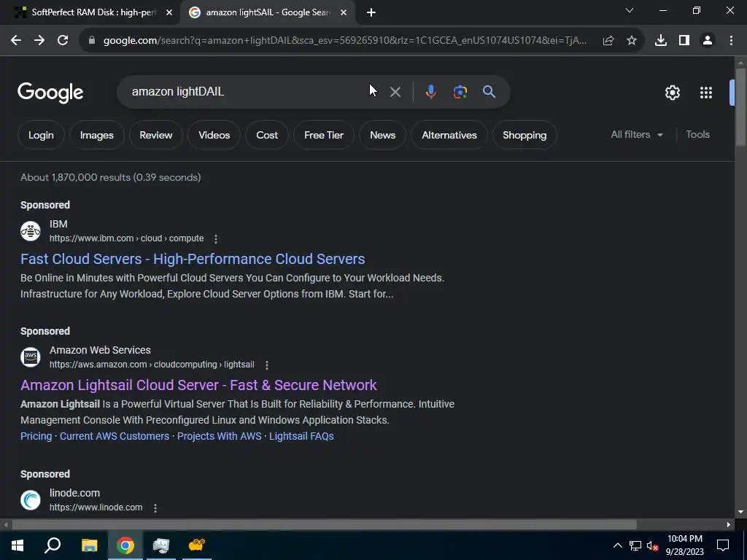Filter results by Images
The width and height of the screenshot is (747, 560).
pyautogui.click(x=97, y=135)
